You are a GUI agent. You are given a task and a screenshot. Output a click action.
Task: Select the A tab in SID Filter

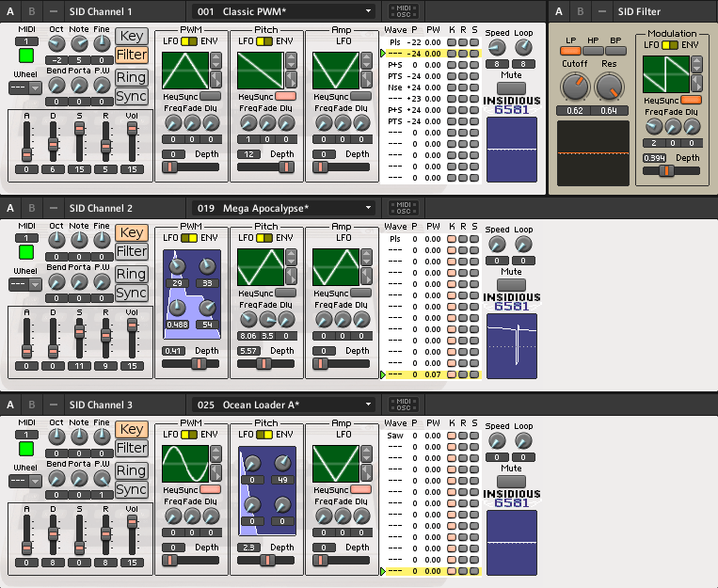tap(559, 11)
